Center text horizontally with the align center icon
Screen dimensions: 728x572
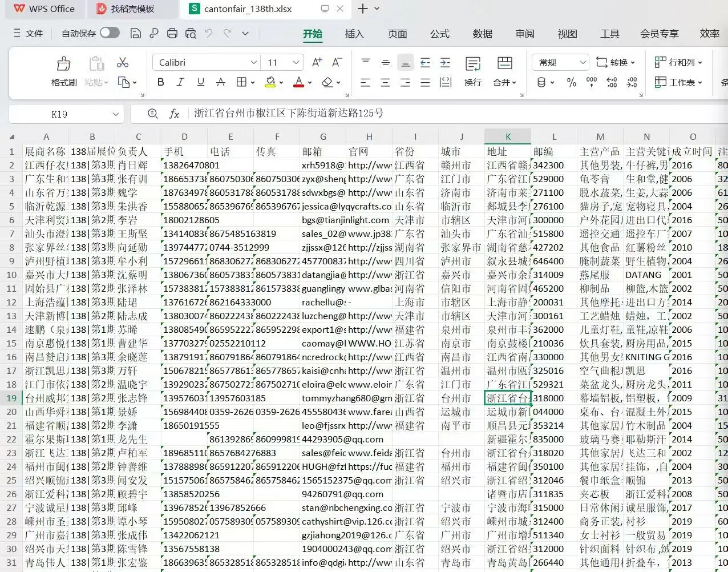click(386, 83)
